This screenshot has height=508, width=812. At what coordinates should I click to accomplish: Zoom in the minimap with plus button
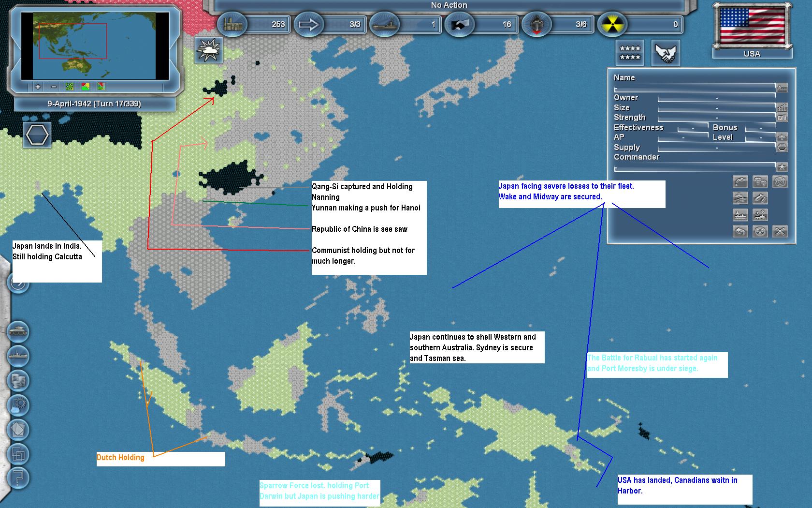(38, 87)
